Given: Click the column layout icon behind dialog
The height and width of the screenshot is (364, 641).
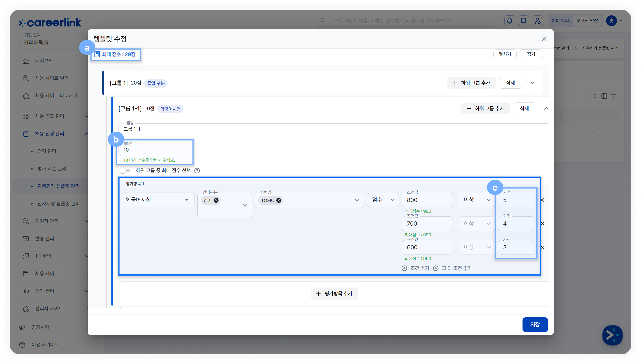Looking at the screenshot, I should [604, 96].
